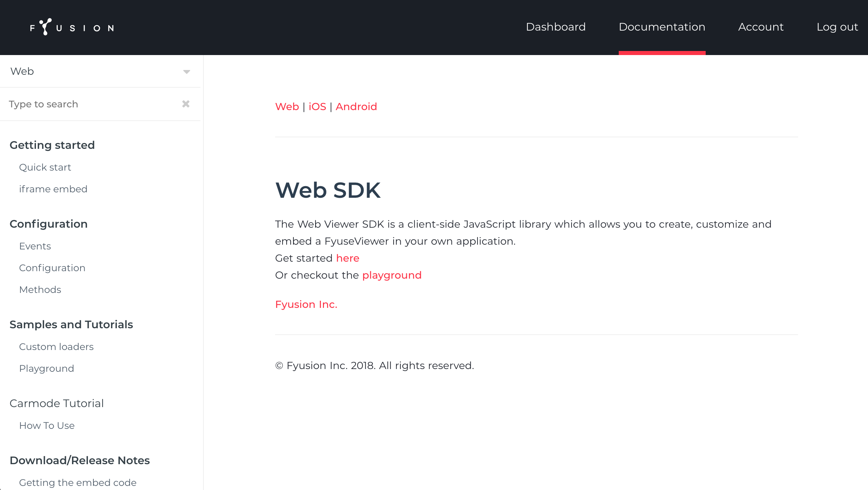Open Custom loaders sidebar item
This screenshot has width=868, height=490.
(56, 347)
